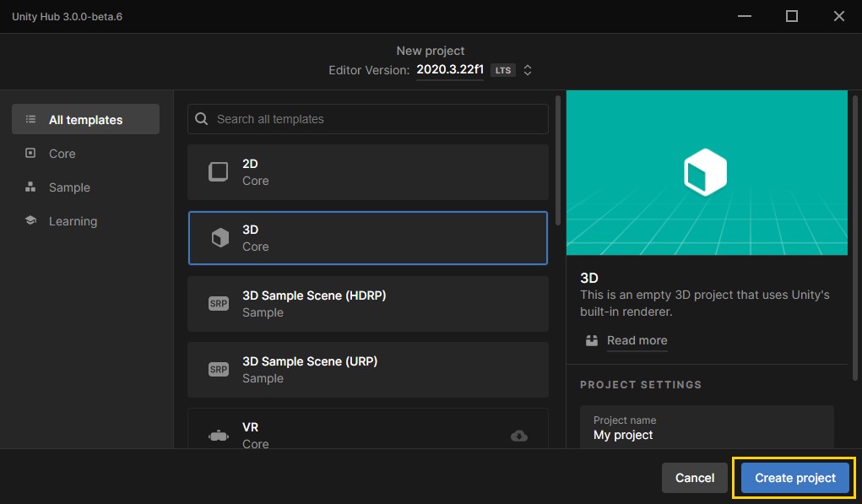Choose the 3D Core template
862x504 pixels.
click(368, 238)
